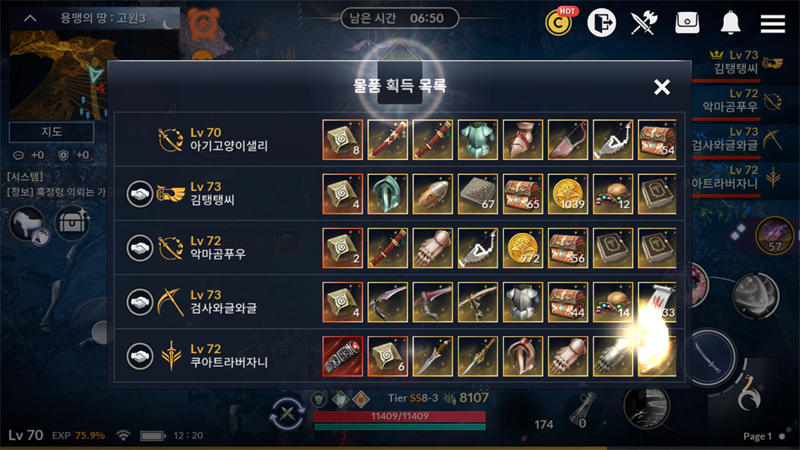Open the crossed sword and axe menu
800x450 pixels.
click(x=643, y=22)
